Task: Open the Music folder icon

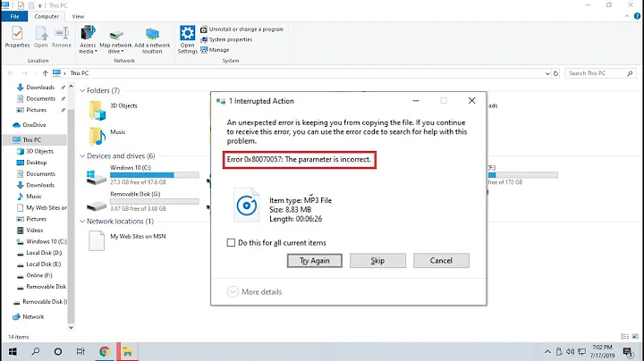Action: coord(97,136)
